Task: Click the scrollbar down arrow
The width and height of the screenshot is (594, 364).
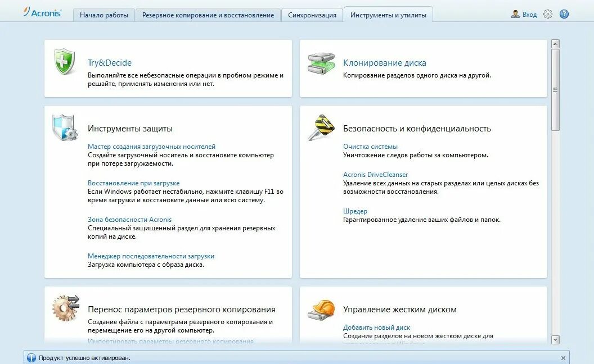Action: [555, 339]
